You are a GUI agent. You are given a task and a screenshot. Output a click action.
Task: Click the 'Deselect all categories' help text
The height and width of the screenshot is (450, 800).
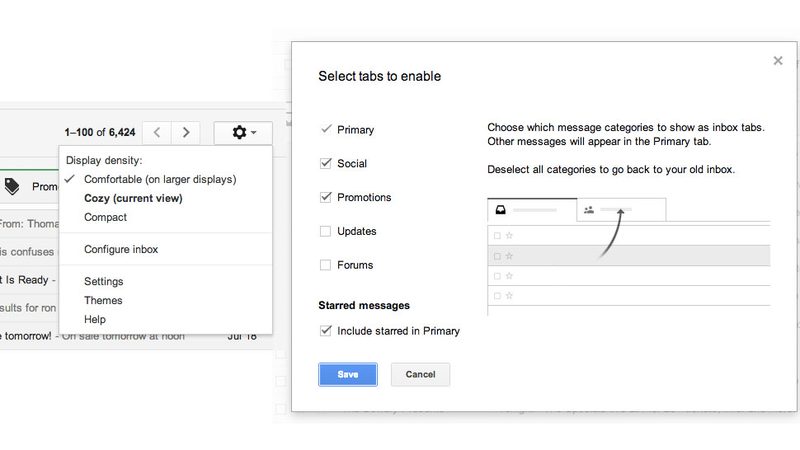point(611,169)
